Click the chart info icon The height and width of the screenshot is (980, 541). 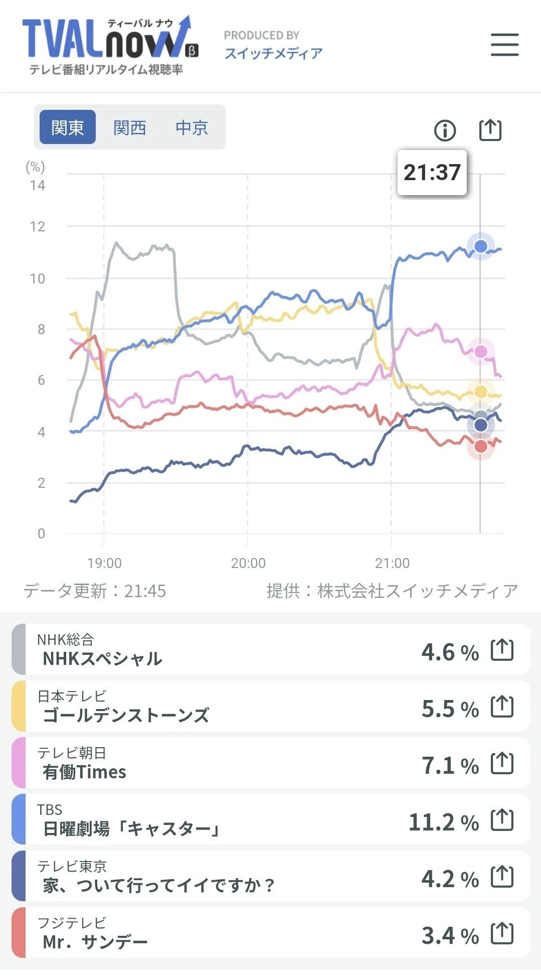[x=445, y=130]
